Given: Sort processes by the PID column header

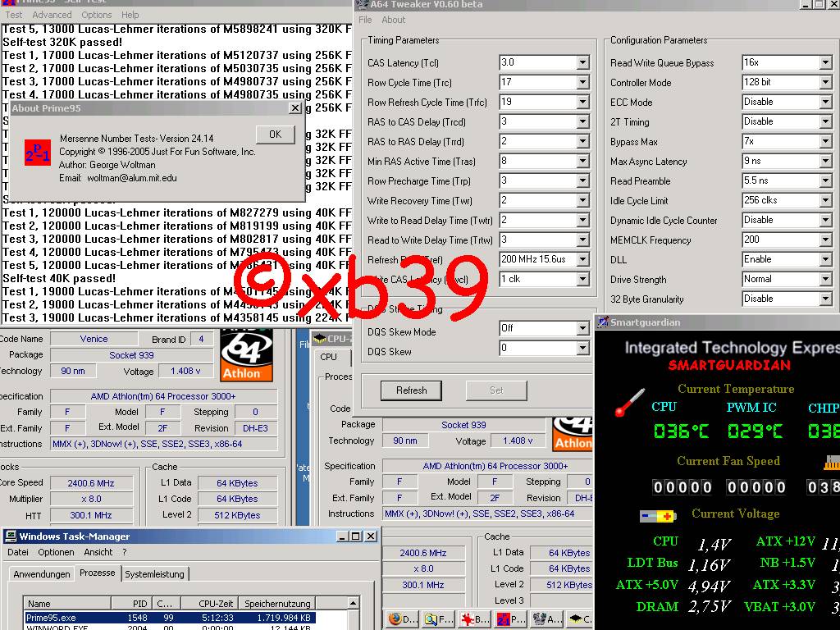Looking at the screenshot, I should [132, 604].
